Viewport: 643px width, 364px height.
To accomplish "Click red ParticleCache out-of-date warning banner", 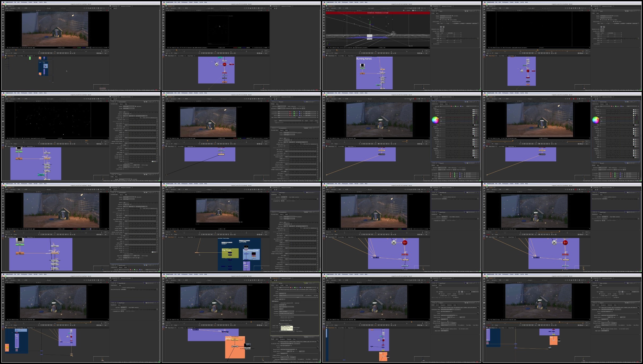I will 378,13.
